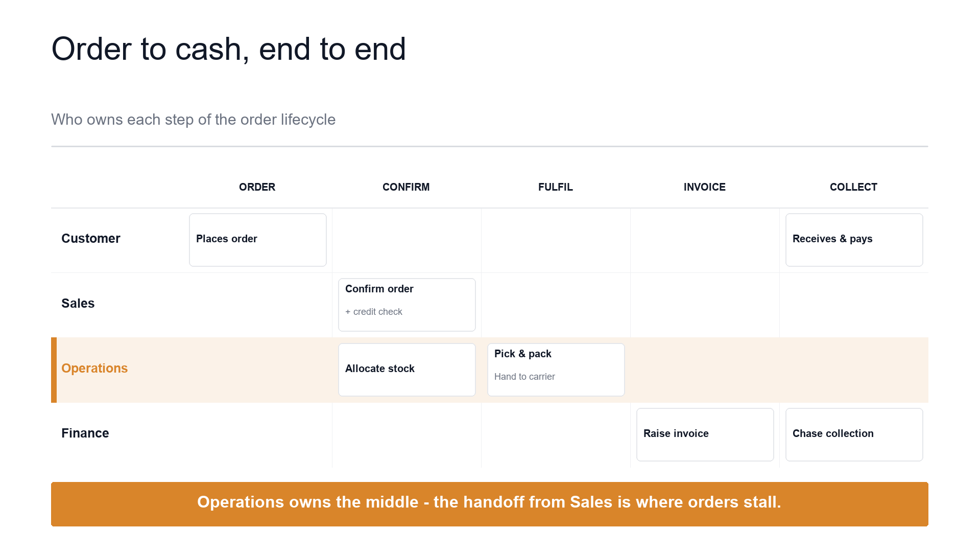Select the Pick & pack card
This screenshot has height=552, width=980.
pos(556,370)
